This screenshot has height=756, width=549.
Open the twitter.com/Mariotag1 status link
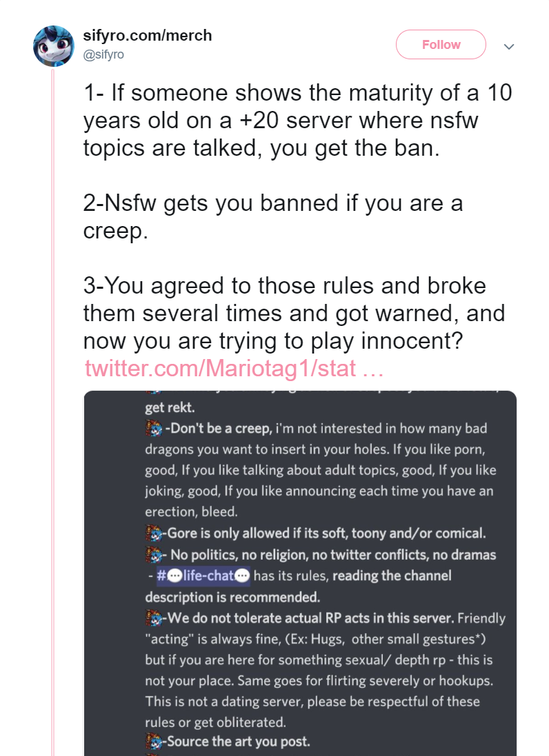(234, 369)
